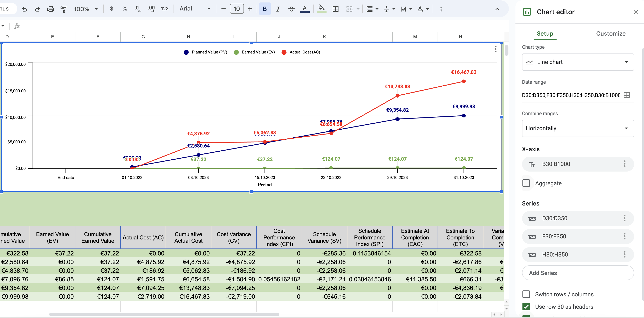Click the font size input field
This screenshot has height=318, width=644.
point(237,9)
